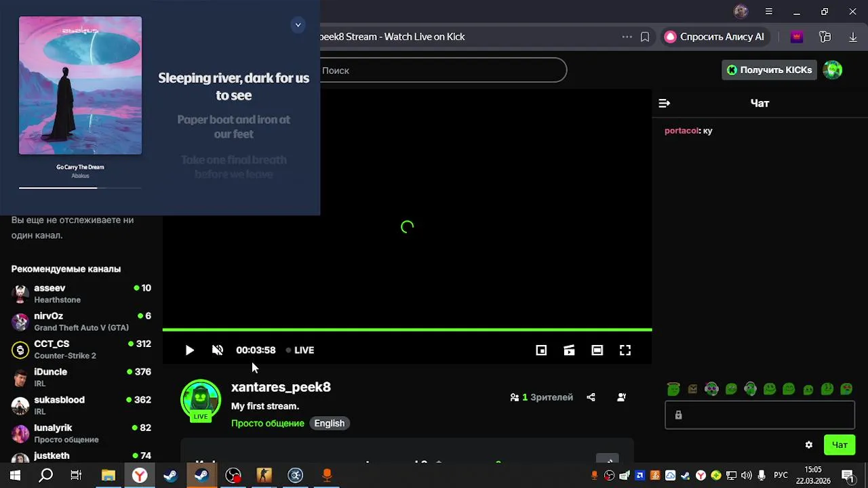Open Counter-Strike icon on the taskbar
The height and width of the screenshot is (488, 868).
[x=264, y=476]
